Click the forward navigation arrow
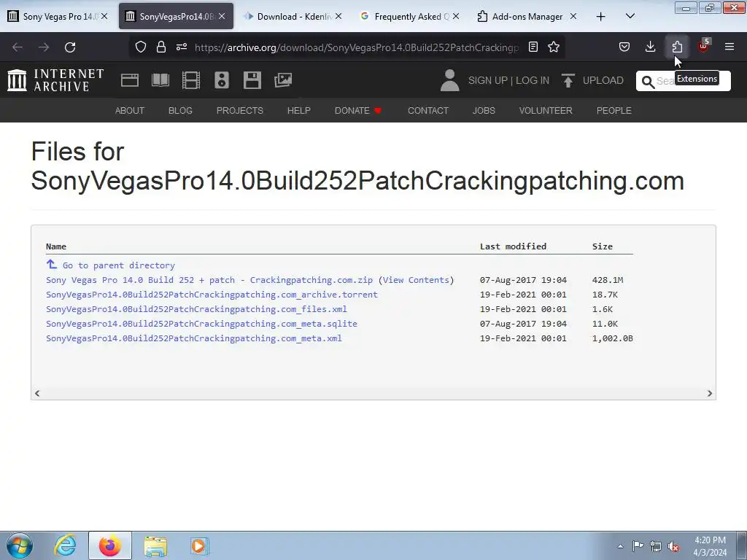The image size is (747, 560). (x=44, y=47)
